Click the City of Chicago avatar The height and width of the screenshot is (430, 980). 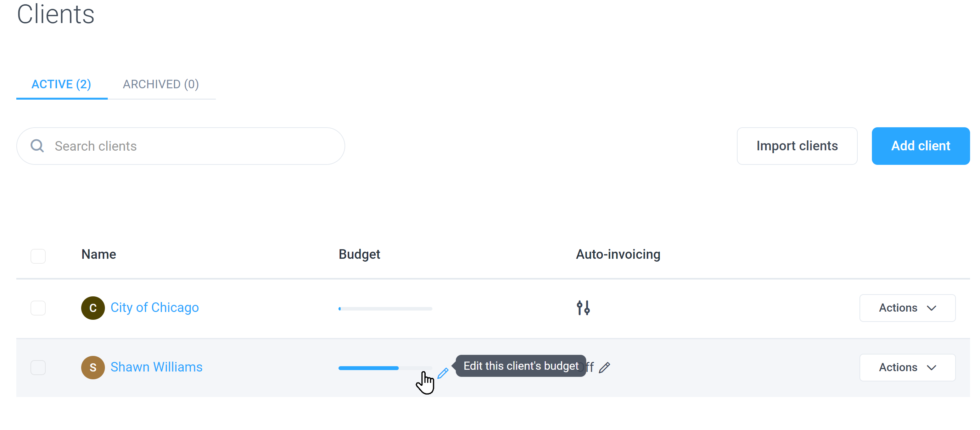tap(93, 308)
